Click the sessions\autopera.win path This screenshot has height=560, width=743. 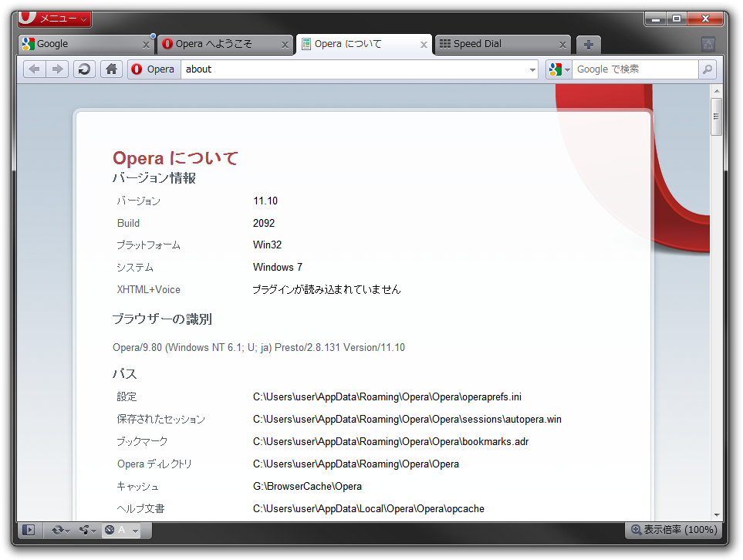[x=407, y=420]
